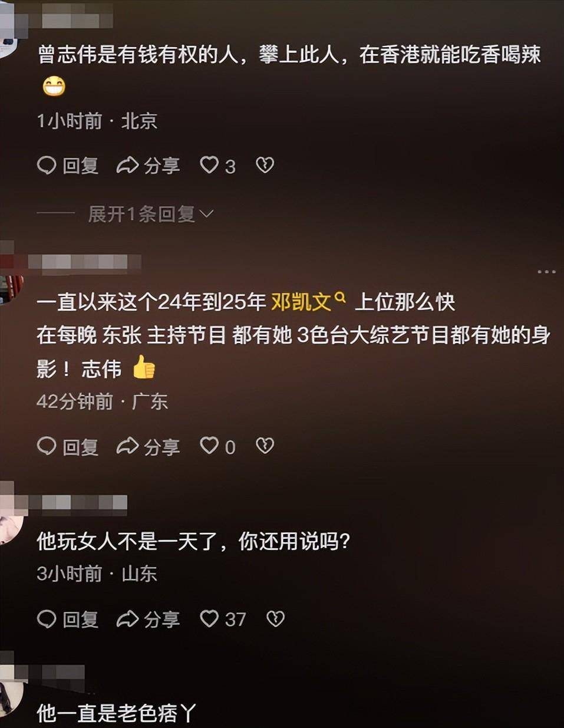Share the 邓凯文 comment
The image size is (564, 728).
(x=147, y=446)
